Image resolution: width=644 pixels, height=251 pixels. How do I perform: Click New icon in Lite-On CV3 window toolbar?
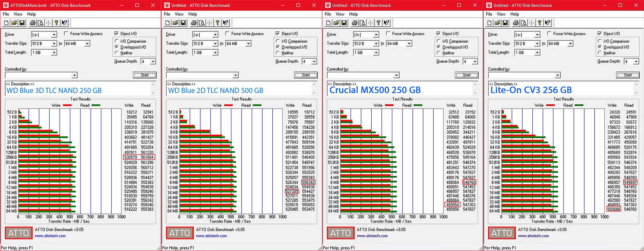pos(490,23)
